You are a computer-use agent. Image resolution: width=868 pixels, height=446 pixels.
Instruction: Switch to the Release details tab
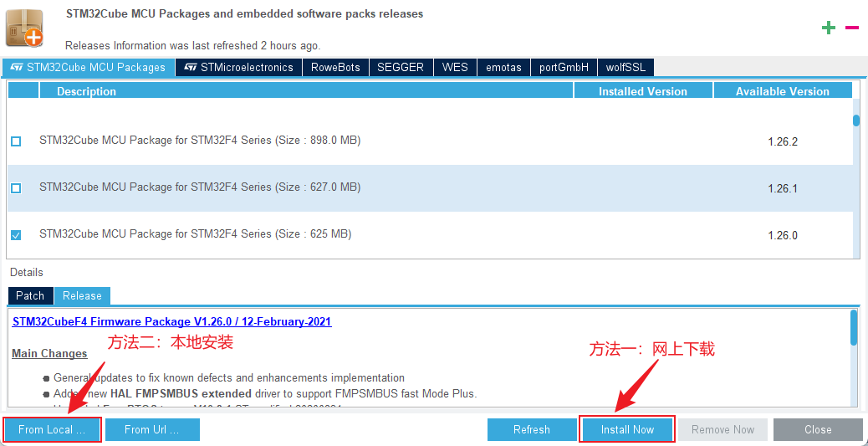pos(82,296)
